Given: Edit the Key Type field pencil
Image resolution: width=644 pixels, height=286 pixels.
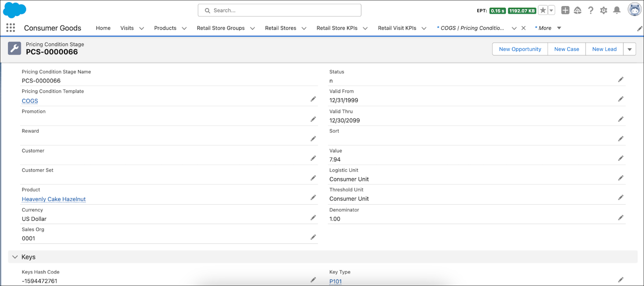Looking at the screenshot, I should tap(621, 280).
